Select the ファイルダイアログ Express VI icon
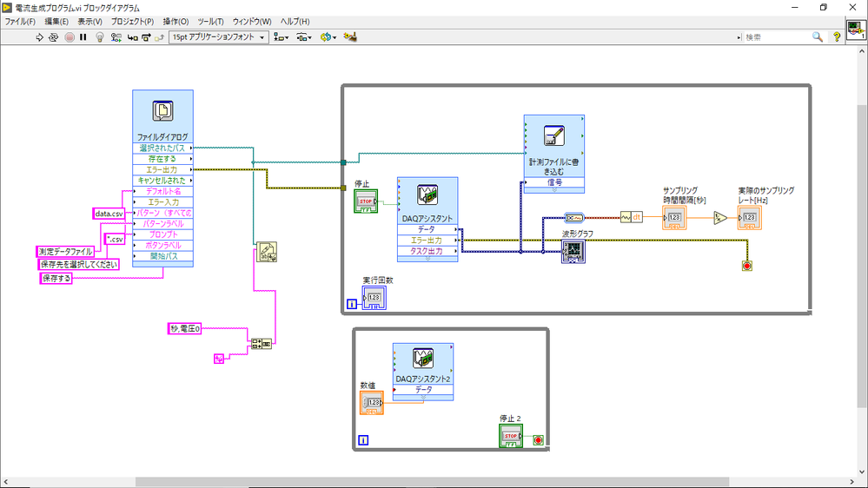The height and width of the screenshot is (488, 868). click(x=162, y=111)
